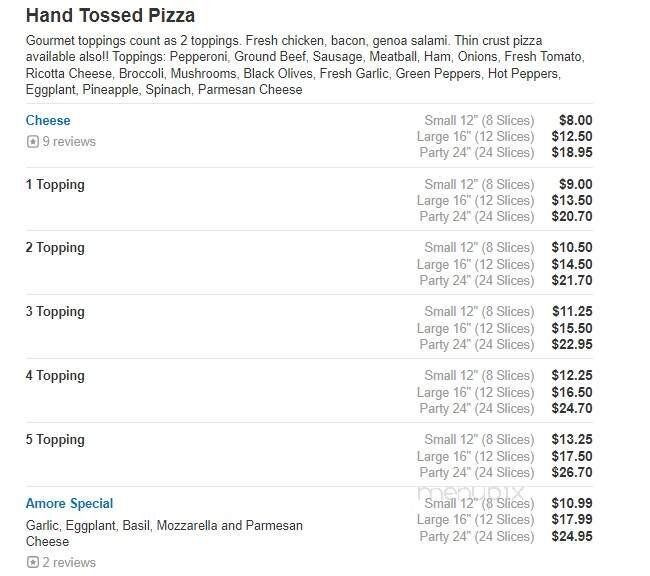Select the 3 Topping menu item

pyautogui.click(x=55, y=312)
